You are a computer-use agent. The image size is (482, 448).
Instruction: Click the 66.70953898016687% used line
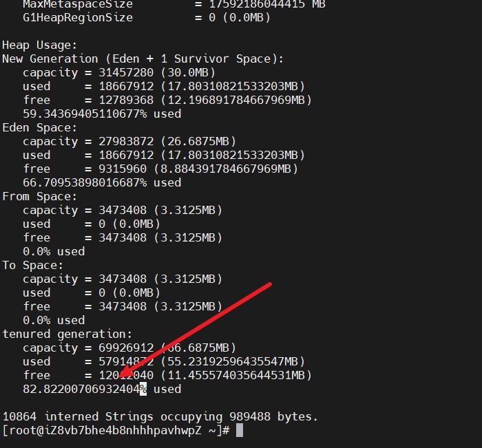(x=102, y=182)
